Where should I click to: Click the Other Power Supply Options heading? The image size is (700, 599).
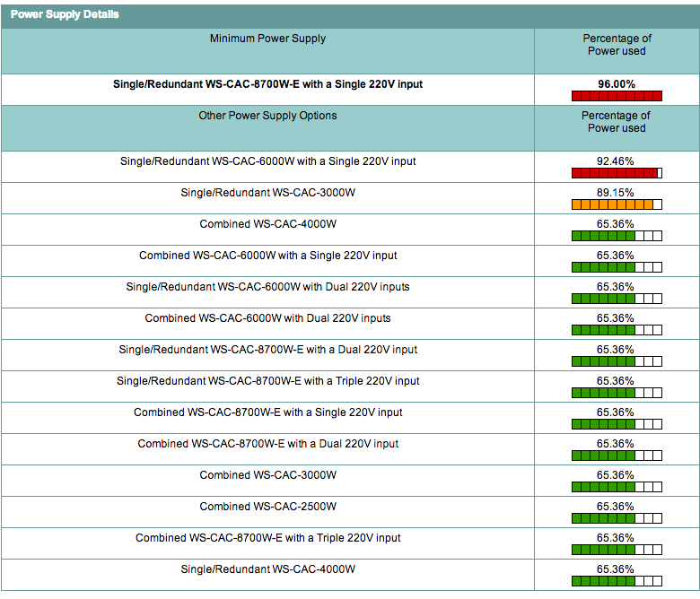267,116
